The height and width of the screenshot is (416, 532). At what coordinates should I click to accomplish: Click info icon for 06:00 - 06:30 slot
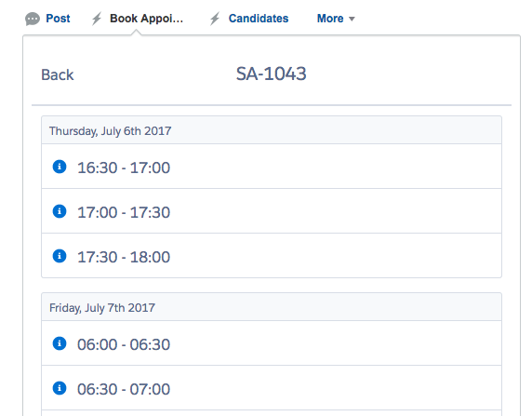[60, 343]
